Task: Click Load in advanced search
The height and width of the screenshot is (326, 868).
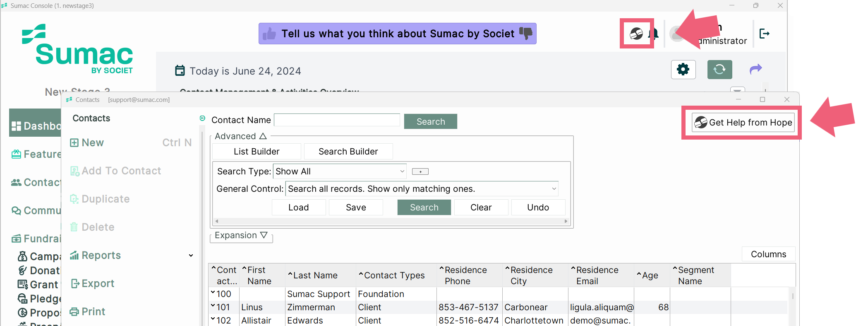Action: pyautogui.click(x=299, y=208)
